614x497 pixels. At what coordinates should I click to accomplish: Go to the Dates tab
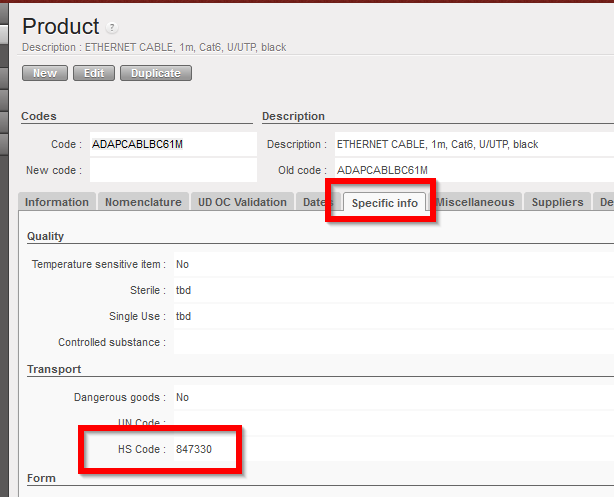(x=315, y=202)
